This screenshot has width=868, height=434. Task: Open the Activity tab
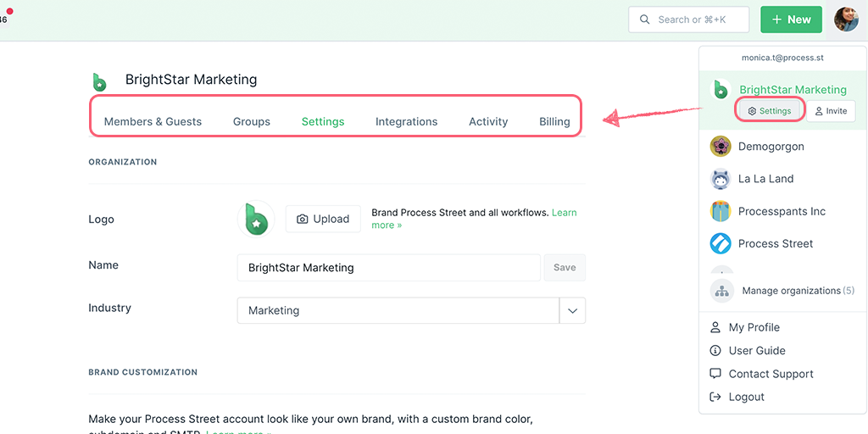click(488, 122)
